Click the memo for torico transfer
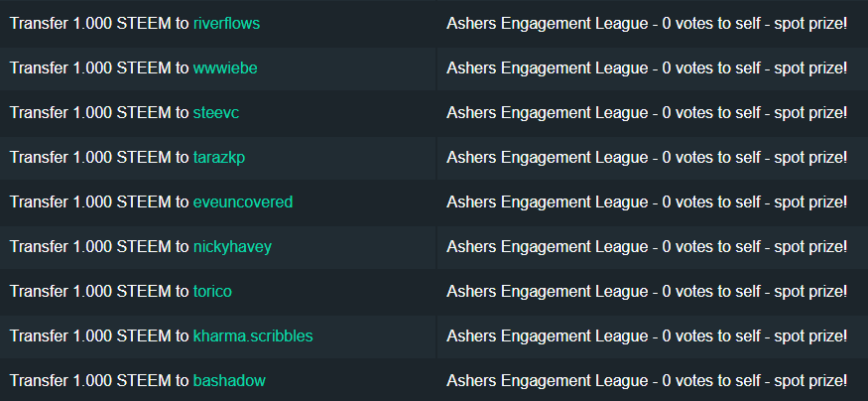Viewport: 868px width, 401px height. [647, 292]
